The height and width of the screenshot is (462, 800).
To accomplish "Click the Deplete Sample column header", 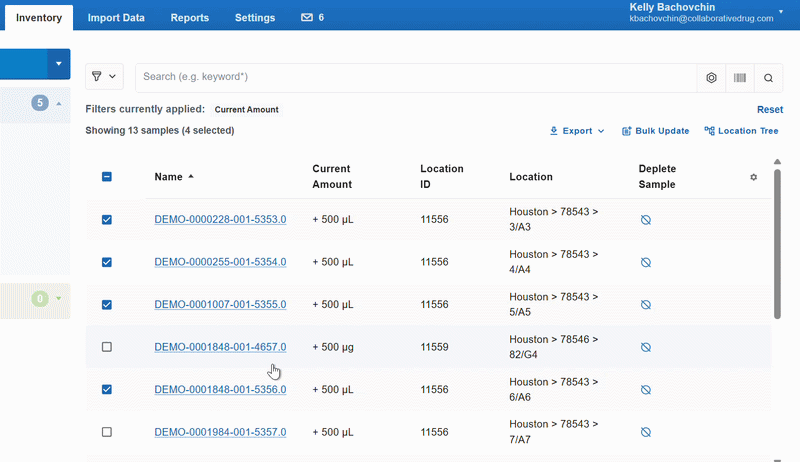I will click(x=657, y=176).
